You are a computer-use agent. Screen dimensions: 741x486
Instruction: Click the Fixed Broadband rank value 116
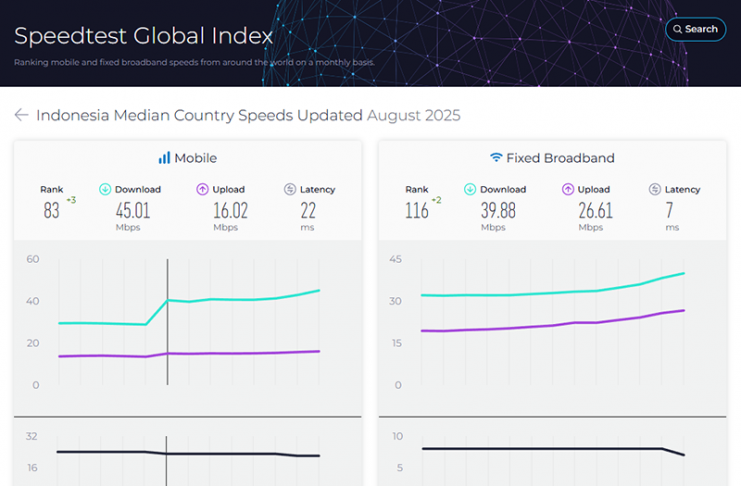click(x=417, y=211)
